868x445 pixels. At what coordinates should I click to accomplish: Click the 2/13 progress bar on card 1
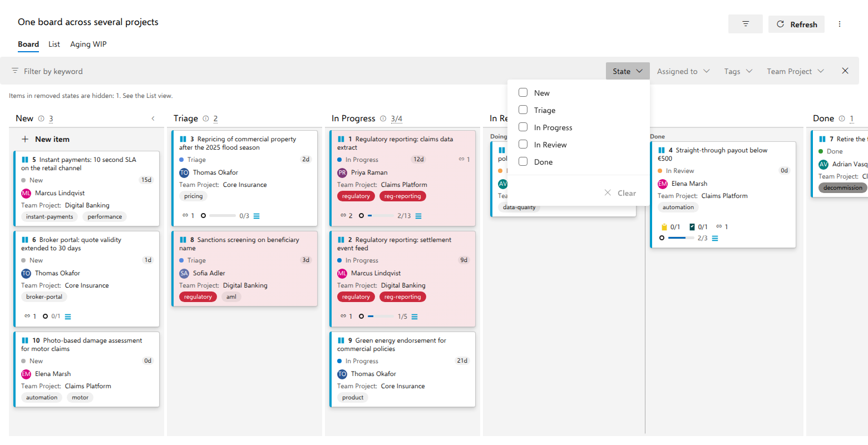click(381, 216)
